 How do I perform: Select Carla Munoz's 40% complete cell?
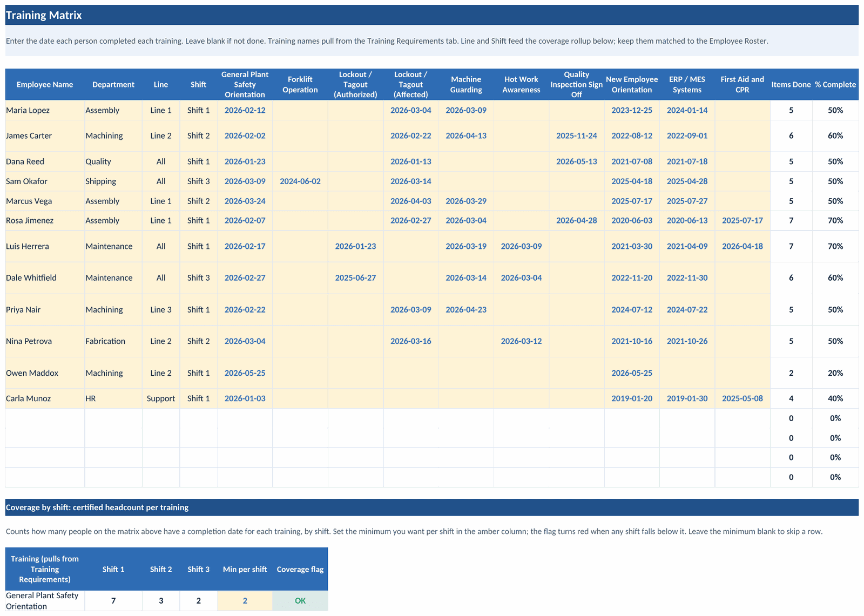(x=835, y=398)
